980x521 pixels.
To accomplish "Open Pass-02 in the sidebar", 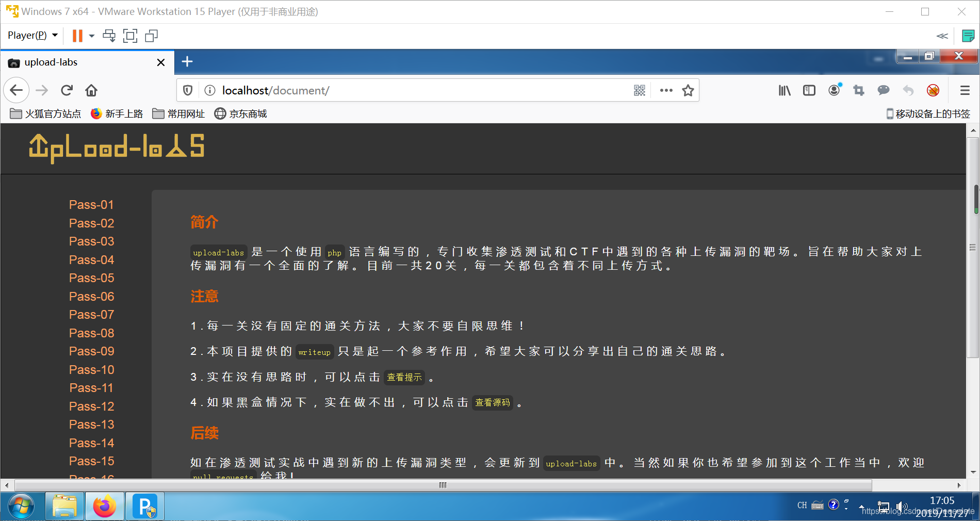I will (91, 223).
